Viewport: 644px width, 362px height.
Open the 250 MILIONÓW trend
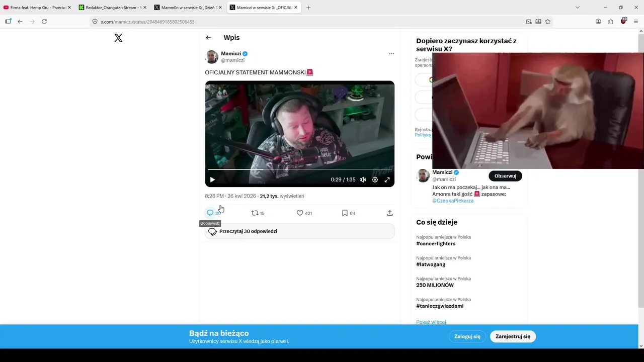[435, 285]
